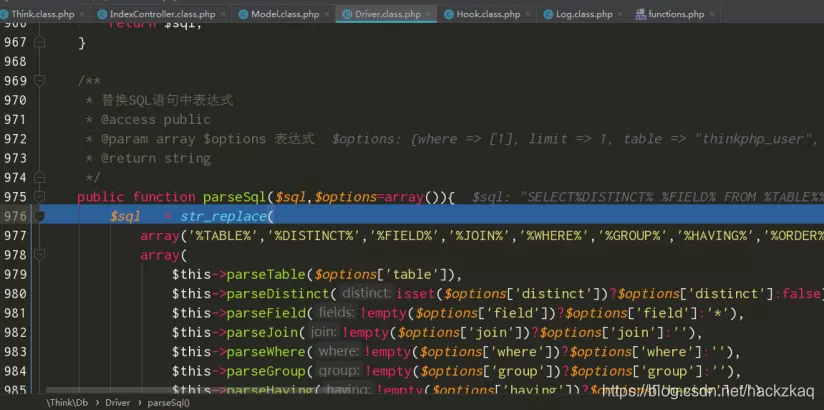Fold the str_replace call at line 976
Screen dimensions: 824x410
(x=39, y=216)
